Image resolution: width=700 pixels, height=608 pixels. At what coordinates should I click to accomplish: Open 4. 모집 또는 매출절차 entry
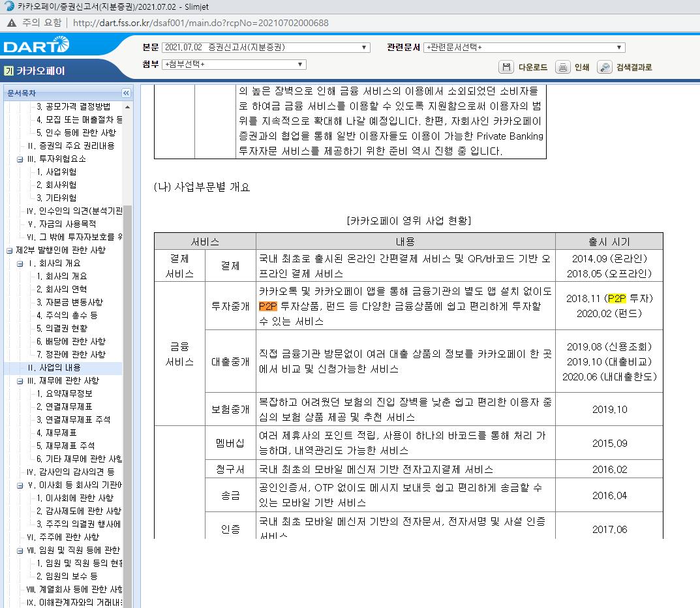[79, 119]
